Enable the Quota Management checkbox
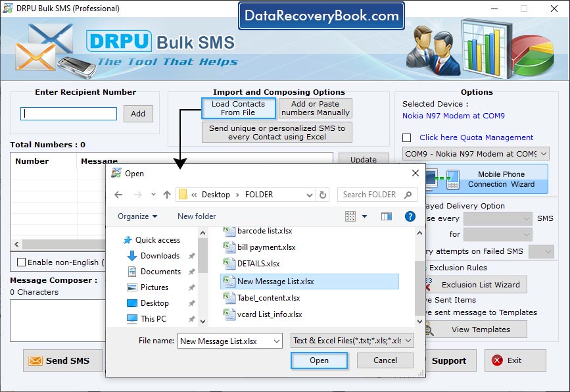 click(406, 136)
